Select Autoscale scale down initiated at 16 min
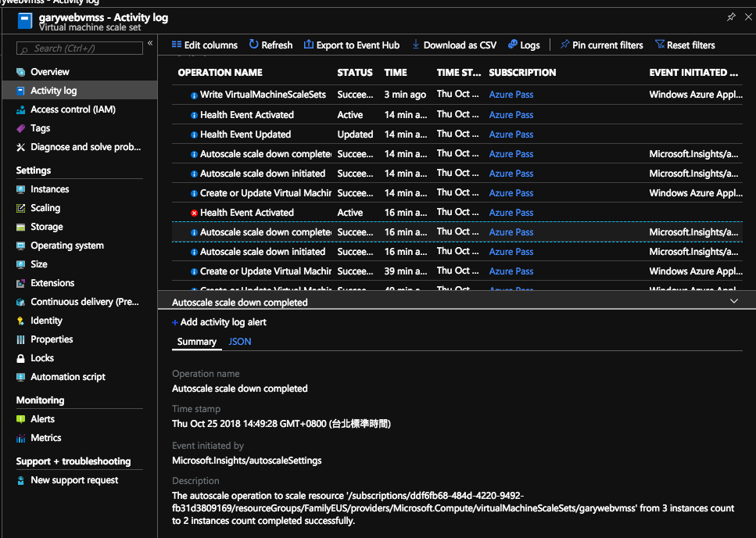The height and width of the screenshot is (538, 756). [x=457, y=252]
